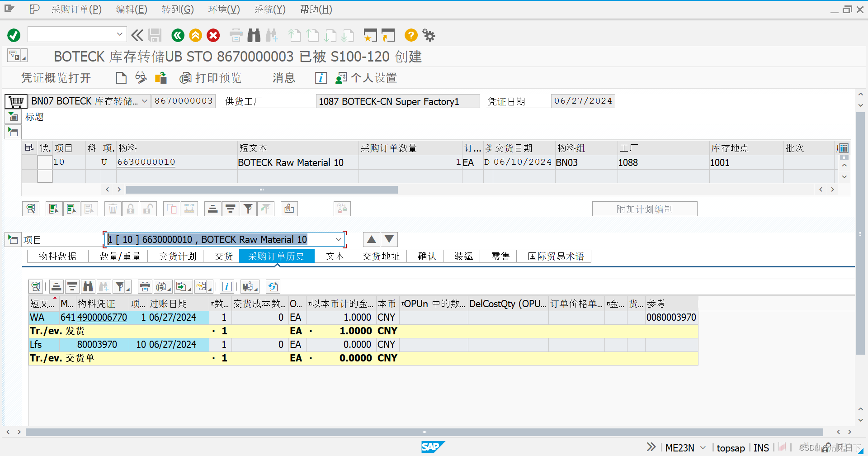
Task: Click the binoculars Find icon in history toolbar
Action: click(x=88, y=286)
